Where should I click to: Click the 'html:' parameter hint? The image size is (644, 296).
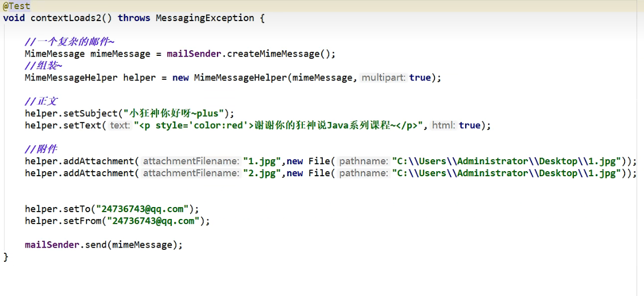coord(445,125)
